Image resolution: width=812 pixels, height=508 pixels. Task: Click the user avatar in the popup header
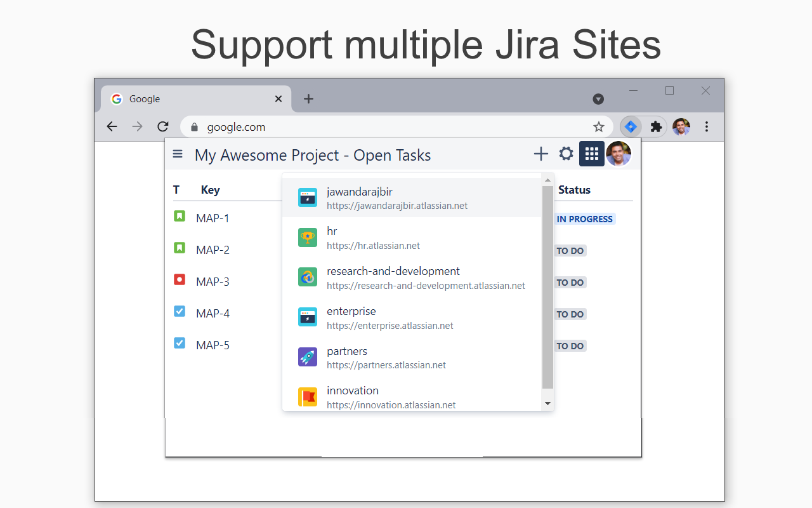[x=619, y=154]
